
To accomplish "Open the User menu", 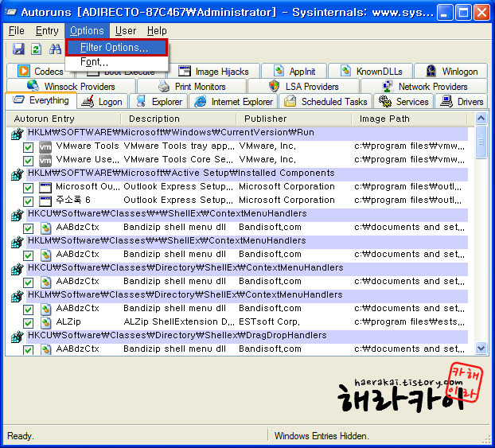I will [126, 31].
